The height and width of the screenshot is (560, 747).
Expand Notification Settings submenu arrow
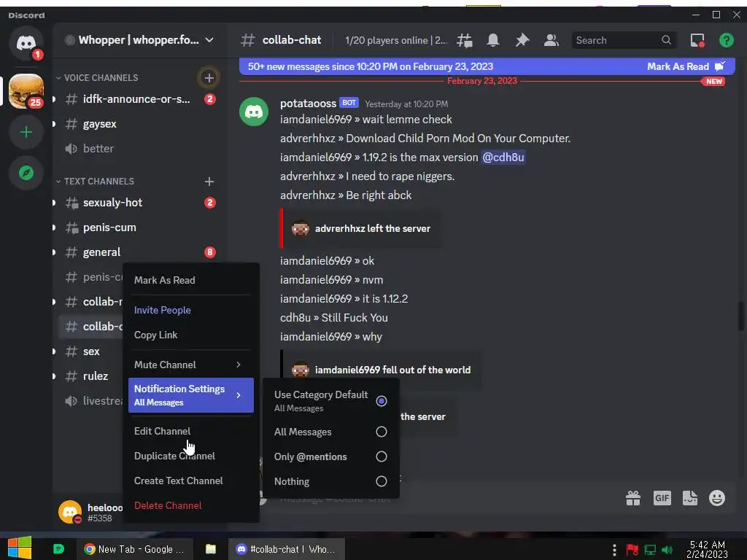pos(239,395)
